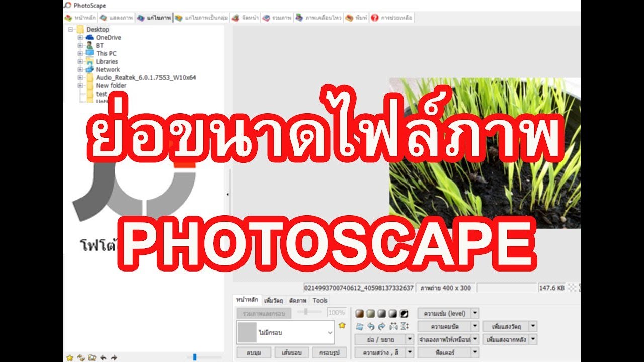This screenshot has height=362, width=644.
Task: Expand the Libraries tree node
Action: 80,61
